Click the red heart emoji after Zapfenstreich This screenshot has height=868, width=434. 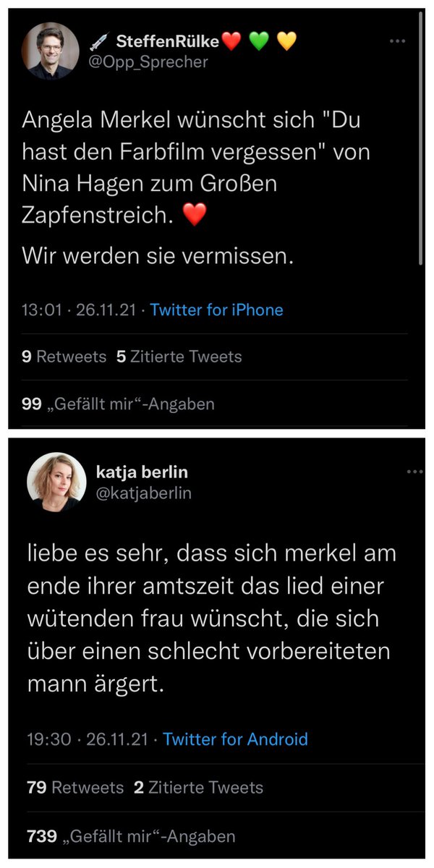(x=195, y=215)
